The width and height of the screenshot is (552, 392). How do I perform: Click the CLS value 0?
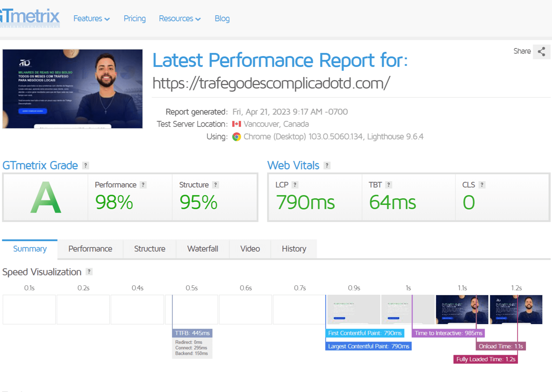[x=469, y=202]
